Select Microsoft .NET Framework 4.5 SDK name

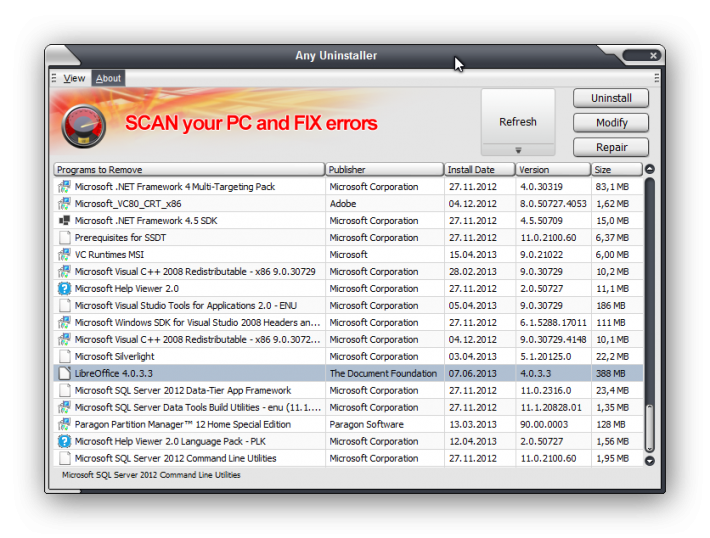click(146, 221)
